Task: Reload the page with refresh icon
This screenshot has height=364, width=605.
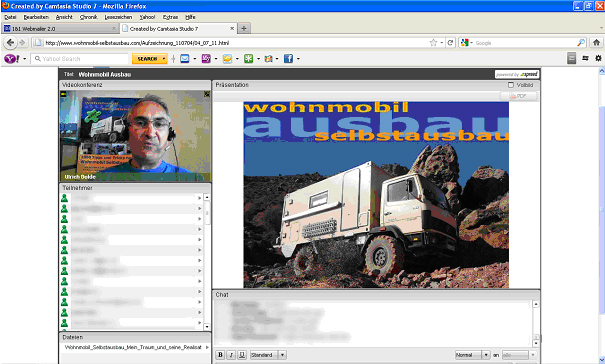Action: coord(450,43)
